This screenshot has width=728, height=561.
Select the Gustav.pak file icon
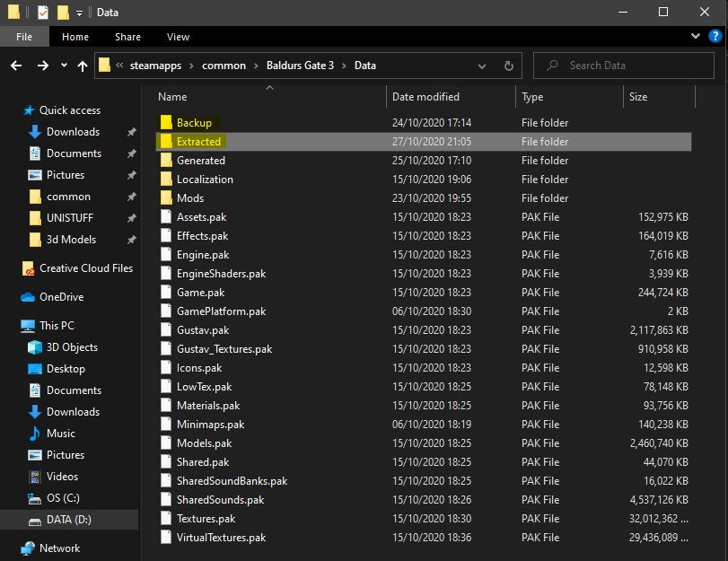[x=166, y=329]
